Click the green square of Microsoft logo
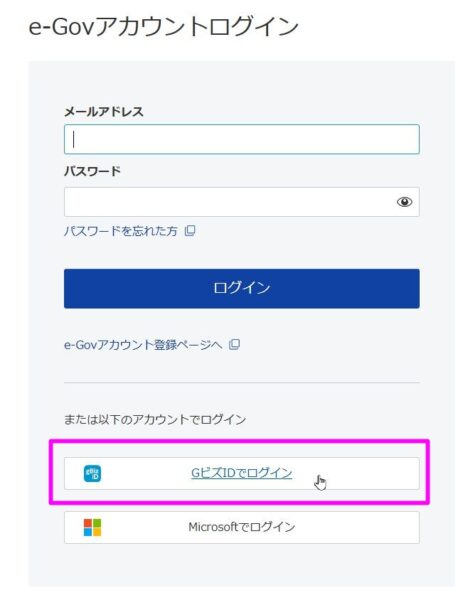Viewport: 468px width, 600px height. (97, 523)
